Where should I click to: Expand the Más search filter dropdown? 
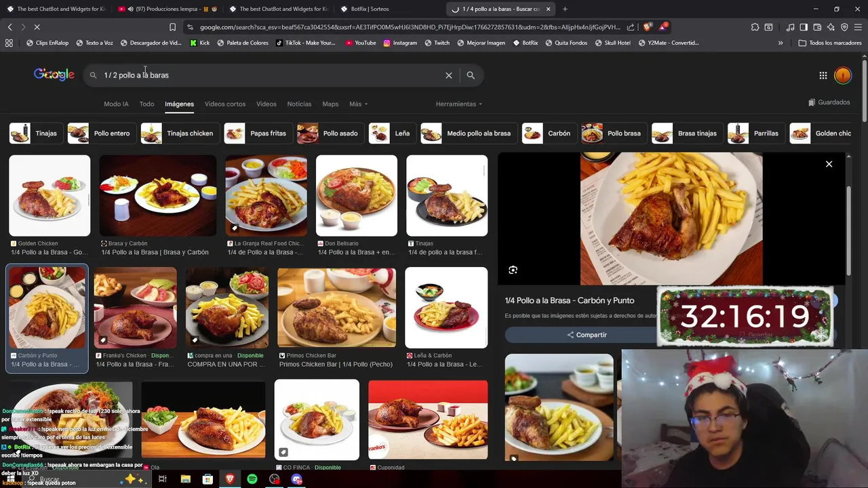pos(358,104)
